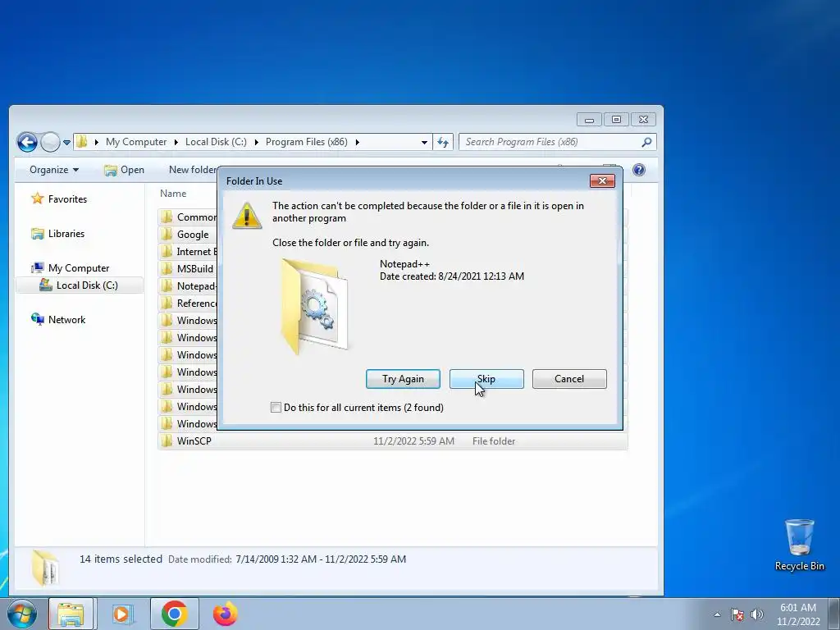Click Cancel in the Folder In Use dialog
Viewport: 840px width, 630px height.
(x=569, y=379)
